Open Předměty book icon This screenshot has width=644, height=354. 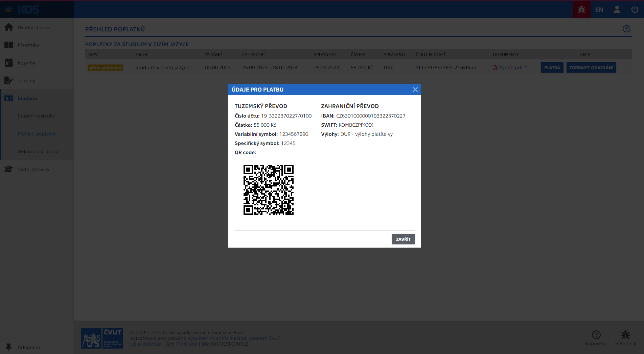pos(9,45)
